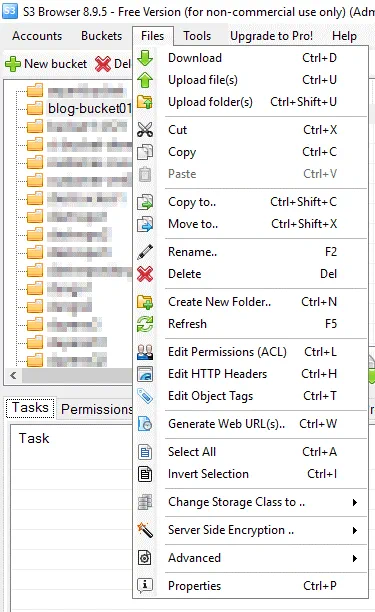Click the bucket list left scroll arrow
This screenshot has width=375, height=612.
(13, 375)
